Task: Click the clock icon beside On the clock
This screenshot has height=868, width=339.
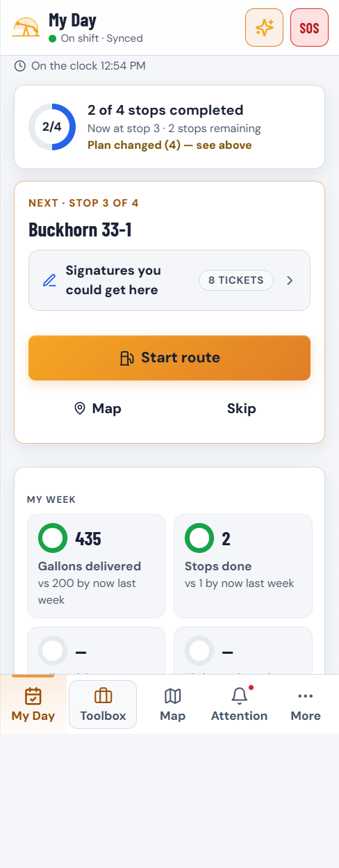Action: [20, 66]
